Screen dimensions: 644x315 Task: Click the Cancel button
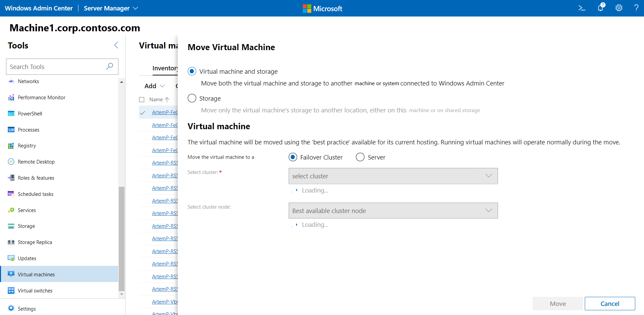pyautogui.click(x=609, y=304)
